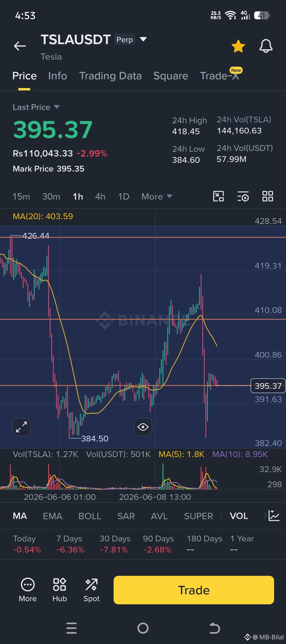286x644 pixels.
Task: Select Price tab
Action: tap(24, 76)
